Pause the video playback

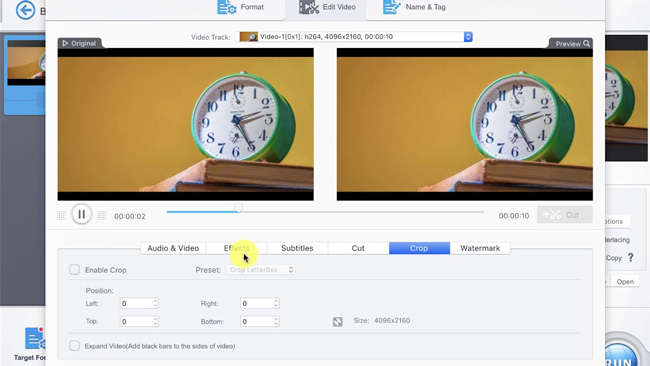[x=82, y=214]
